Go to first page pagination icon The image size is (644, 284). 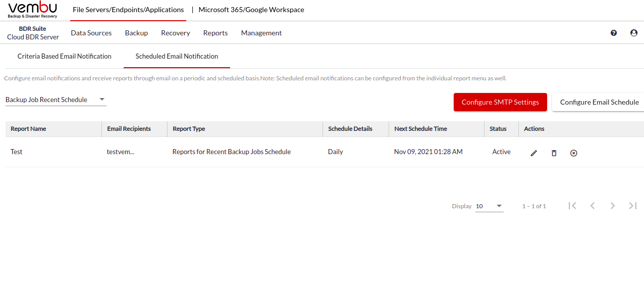point(572,206)
